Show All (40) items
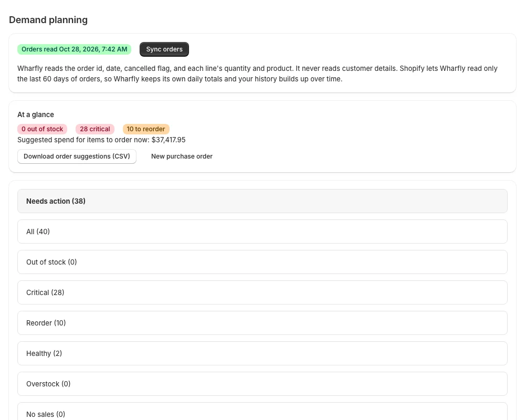 point(262,232)
